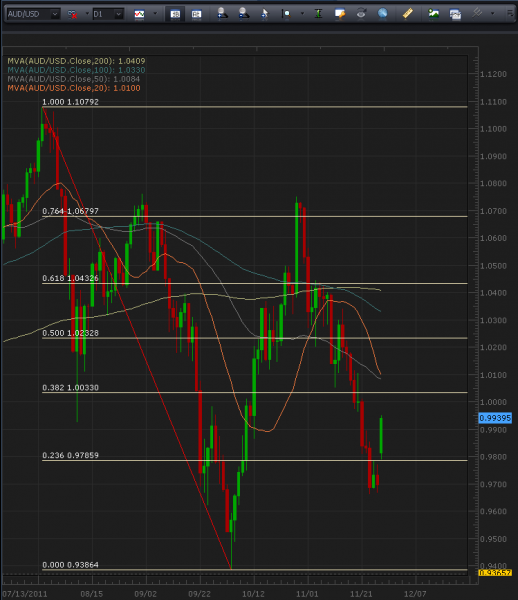Select the magnifier zoom region tool
This screenshot has width=518, height=600.
click(x=286, y=14)
